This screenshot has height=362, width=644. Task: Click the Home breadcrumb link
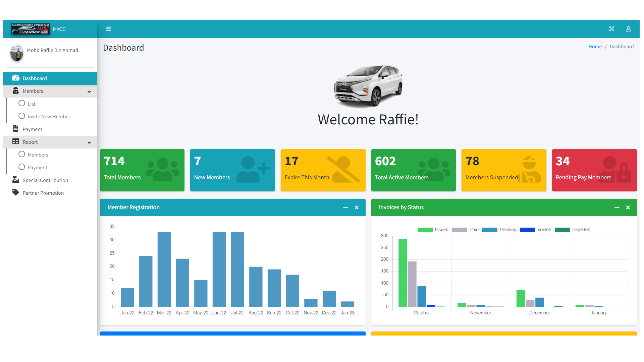[x=595, y=47]
